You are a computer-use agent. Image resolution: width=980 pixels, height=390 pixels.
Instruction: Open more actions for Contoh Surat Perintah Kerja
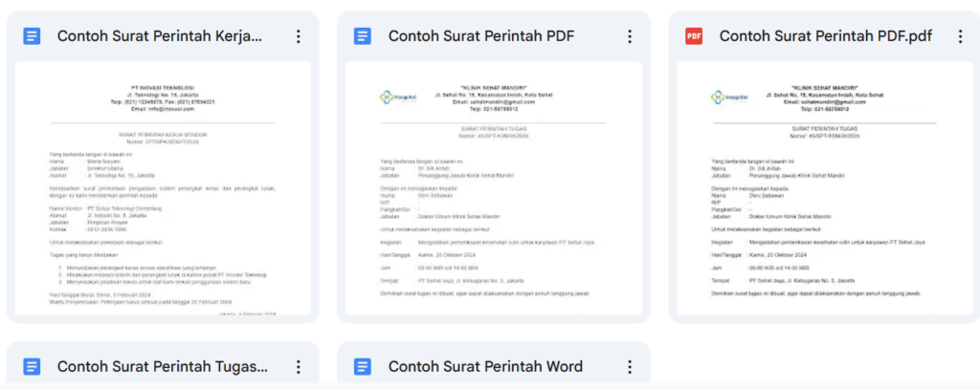click(299, 36)
